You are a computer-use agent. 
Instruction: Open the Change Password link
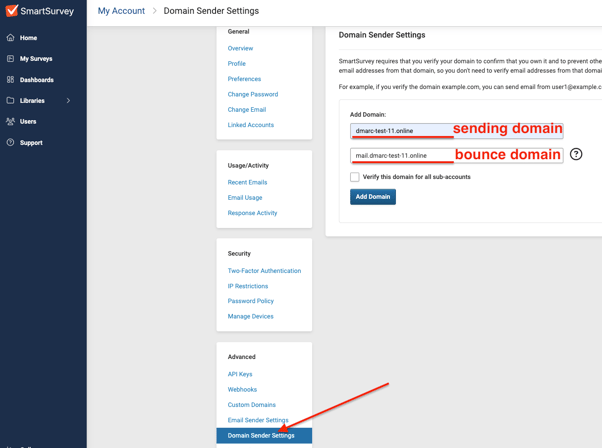(253, 94)
